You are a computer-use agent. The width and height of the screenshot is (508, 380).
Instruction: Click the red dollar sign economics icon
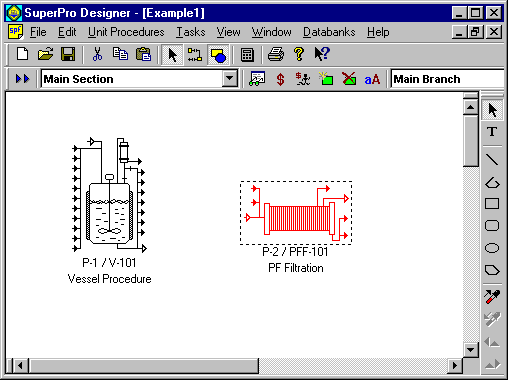280,79
